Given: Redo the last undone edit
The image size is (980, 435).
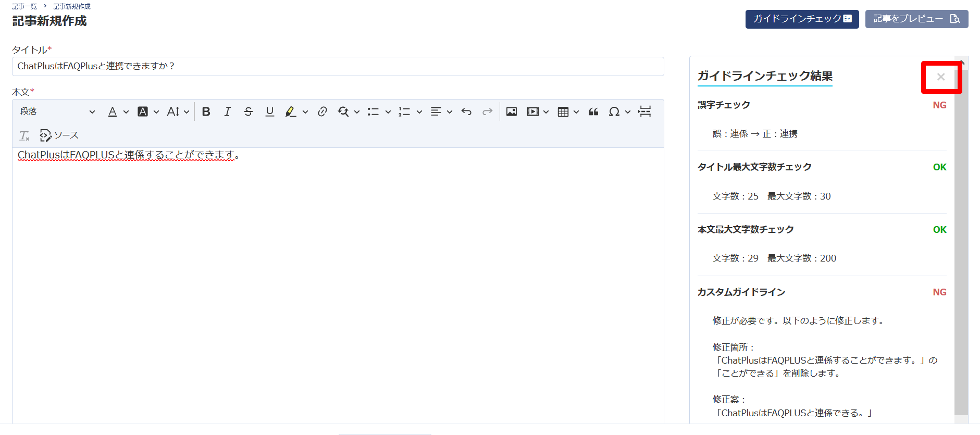Looking at the screenshot, I should 487,111.
